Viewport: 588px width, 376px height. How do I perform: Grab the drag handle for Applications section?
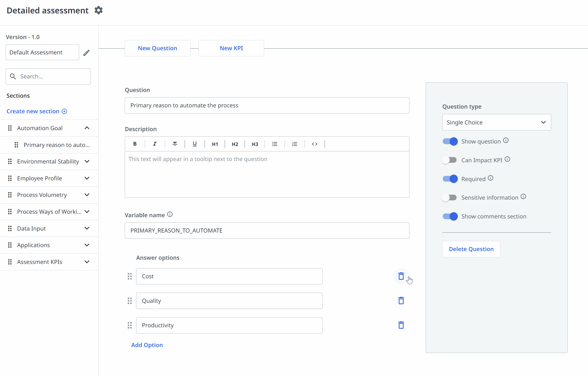(x=10, y=245)
